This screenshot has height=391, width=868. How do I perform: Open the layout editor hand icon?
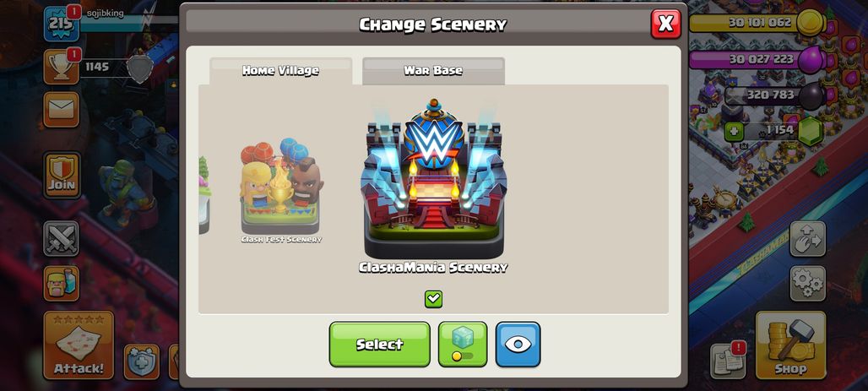click(x=808, y=239)
